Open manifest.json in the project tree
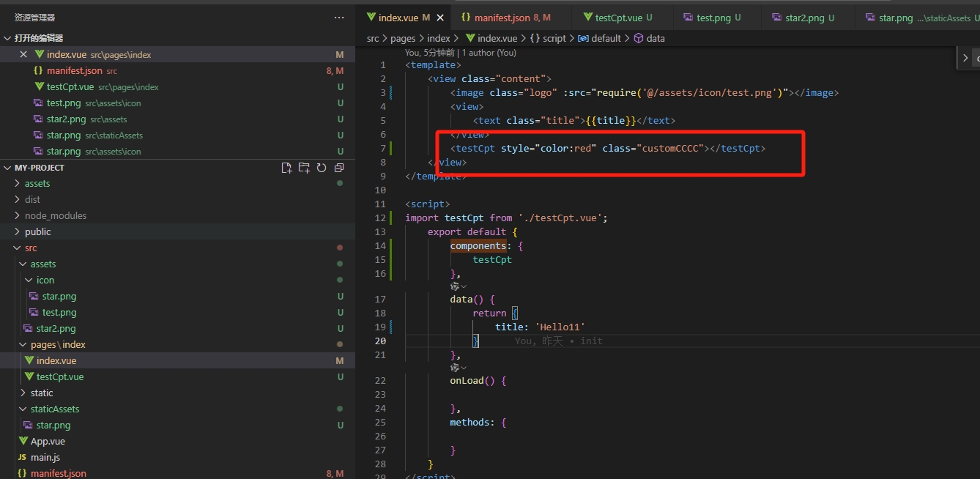 point(177,473)
